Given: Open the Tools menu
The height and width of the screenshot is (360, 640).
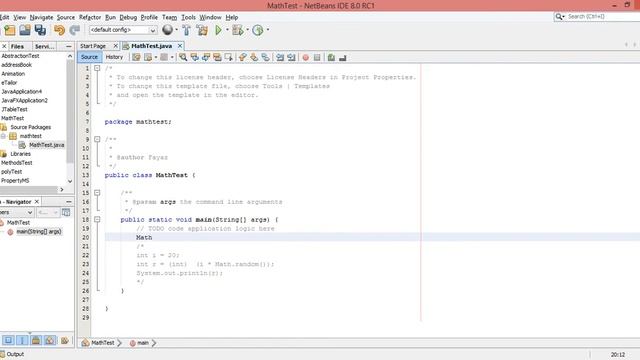Looking at the screenshot, I should [188, 17].
